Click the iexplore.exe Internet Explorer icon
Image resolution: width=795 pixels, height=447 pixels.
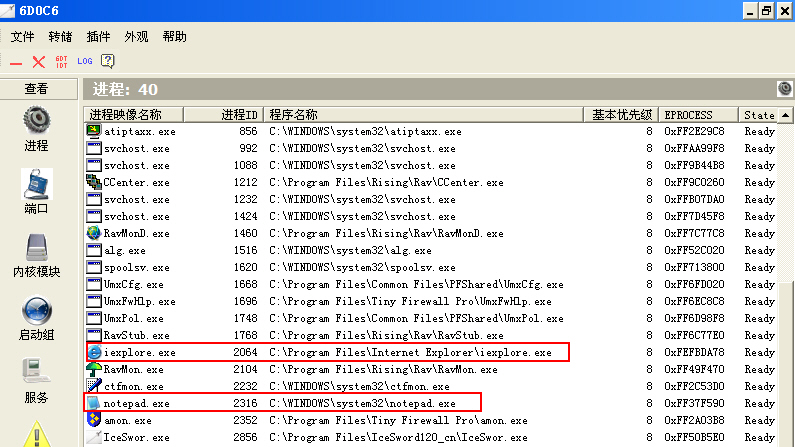(x=94, y=352)
